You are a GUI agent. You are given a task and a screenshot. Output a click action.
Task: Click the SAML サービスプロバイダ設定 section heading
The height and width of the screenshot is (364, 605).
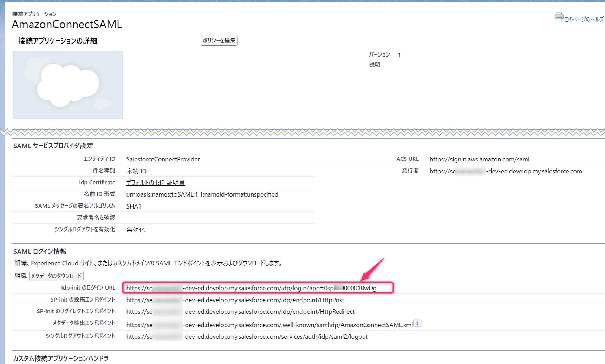[x=53, y=146]
